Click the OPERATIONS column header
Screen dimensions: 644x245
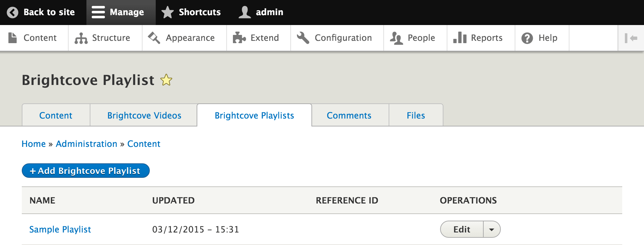pos(468,201)
